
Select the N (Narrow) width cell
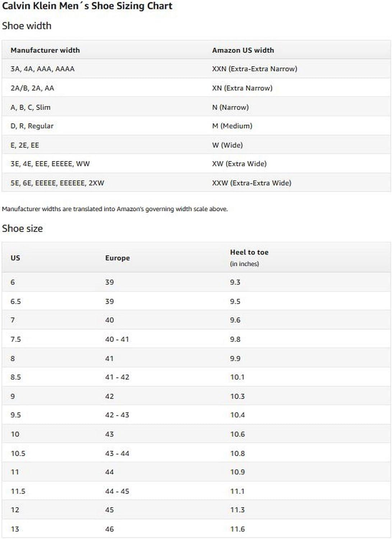point(230,107)
